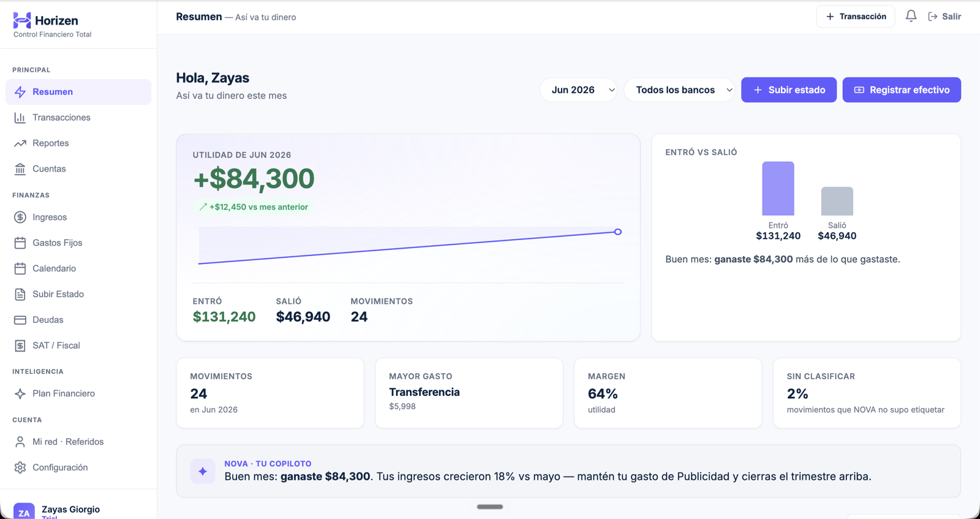980x519 pixels.
Task: Click the horizontal scroll handle at bottom
Action: (490, 507)
